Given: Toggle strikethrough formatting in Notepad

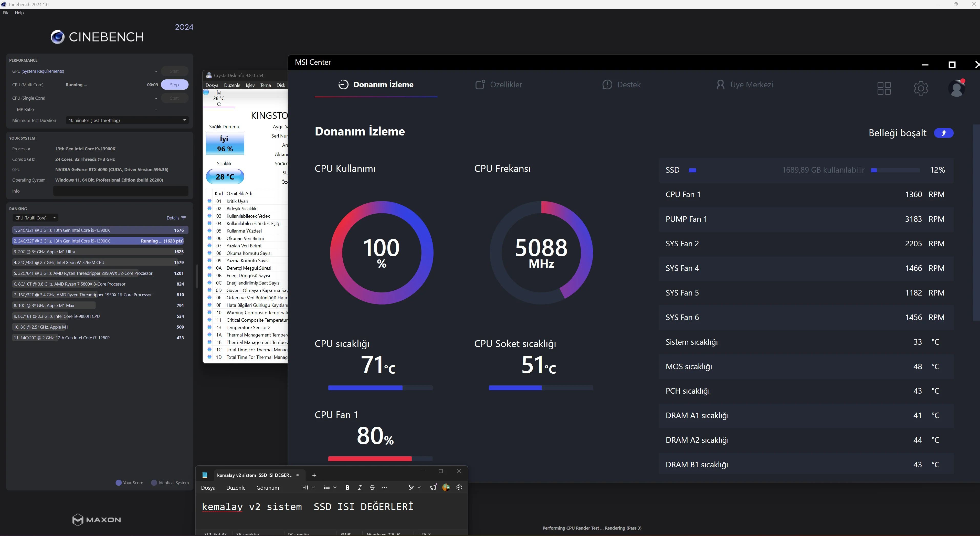Looking at the screenshot, I should (372, 487).
